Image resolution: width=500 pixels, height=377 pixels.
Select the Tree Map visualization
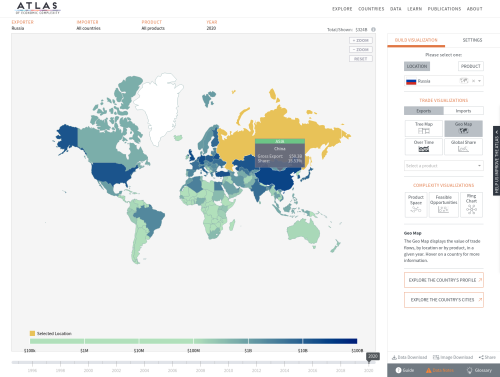pos(424,128)
